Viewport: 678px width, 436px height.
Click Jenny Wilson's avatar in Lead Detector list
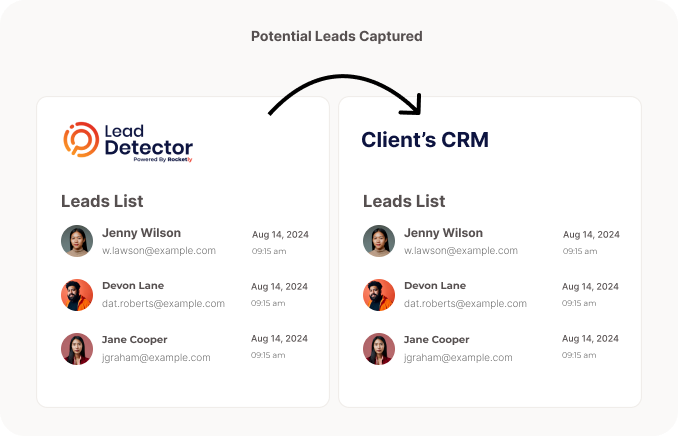pyautogui.click(x=77, y=241)
